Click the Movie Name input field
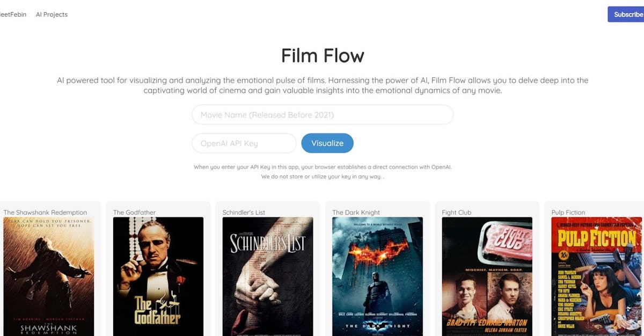 pos(323,115)
